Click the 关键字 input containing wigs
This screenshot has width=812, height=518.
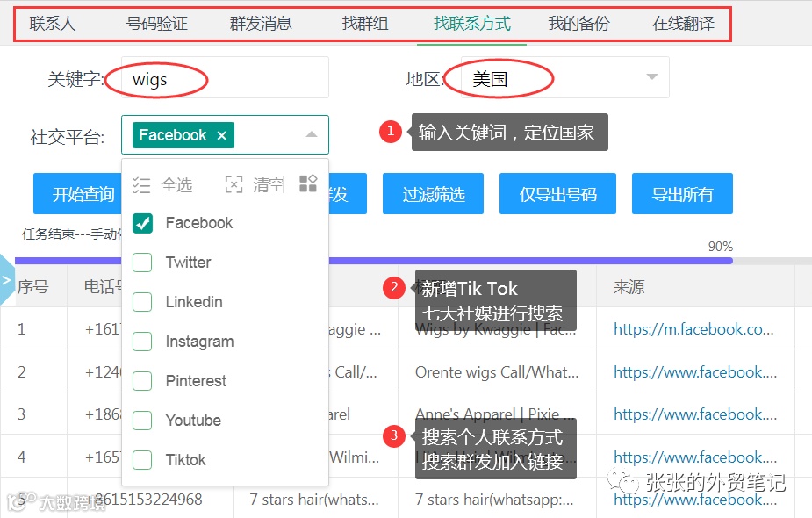(x=225, y=77)
